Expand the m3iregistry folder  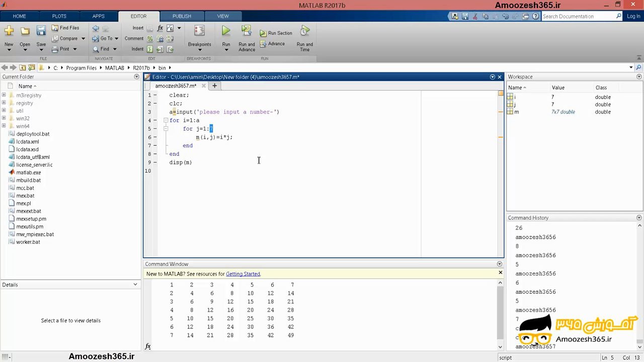pyautogui.click(x=4, y=95)
